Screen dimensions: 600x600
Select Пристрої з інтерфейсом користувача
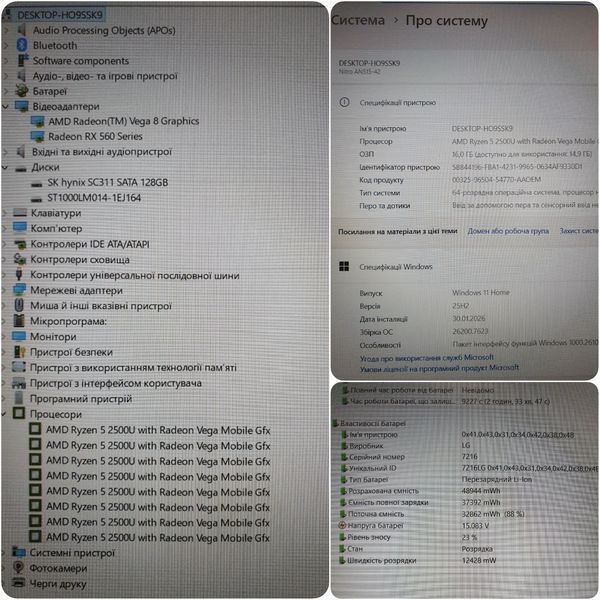coord(116,383)
